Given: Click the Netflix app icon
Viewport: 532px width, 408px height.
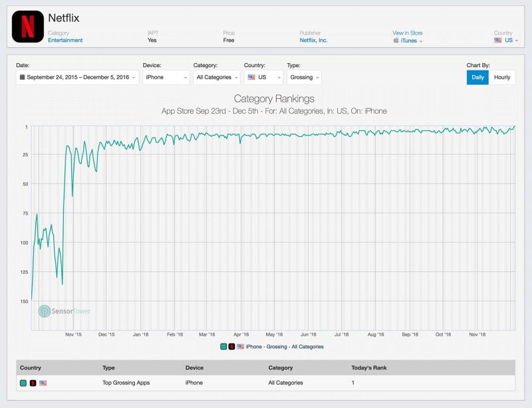Looking at the screenshot, I should (28, 27).
